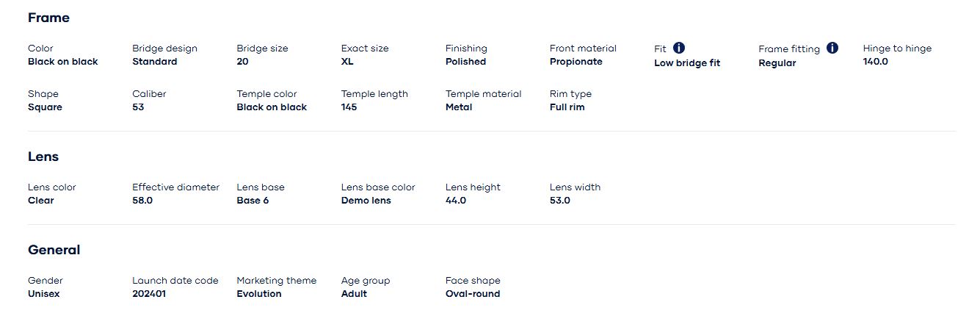Select the Black on black color value

[x=63, y=62]
